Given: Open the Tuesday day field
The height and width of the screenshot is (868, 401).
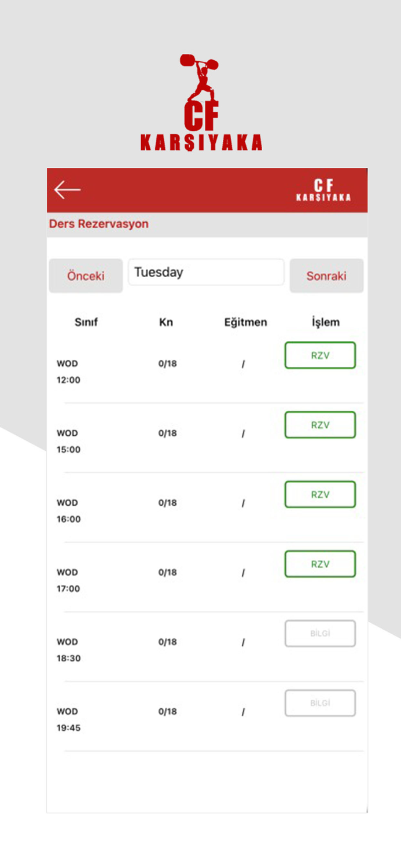Looking at the screenshot, I should pyautogui.click(x=206, y=272).
